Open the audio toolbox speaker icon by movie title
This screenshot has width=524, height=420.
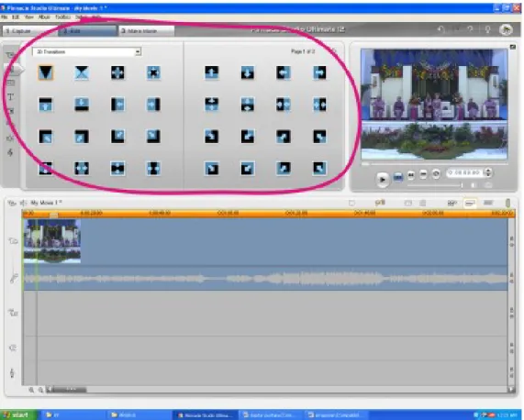[x=23, y=203]
